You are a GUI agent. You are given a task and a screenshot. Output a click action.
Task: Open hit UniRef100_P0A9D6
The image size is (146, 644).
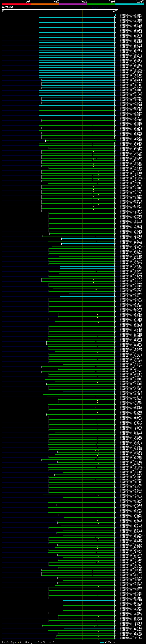coord(131,163)
